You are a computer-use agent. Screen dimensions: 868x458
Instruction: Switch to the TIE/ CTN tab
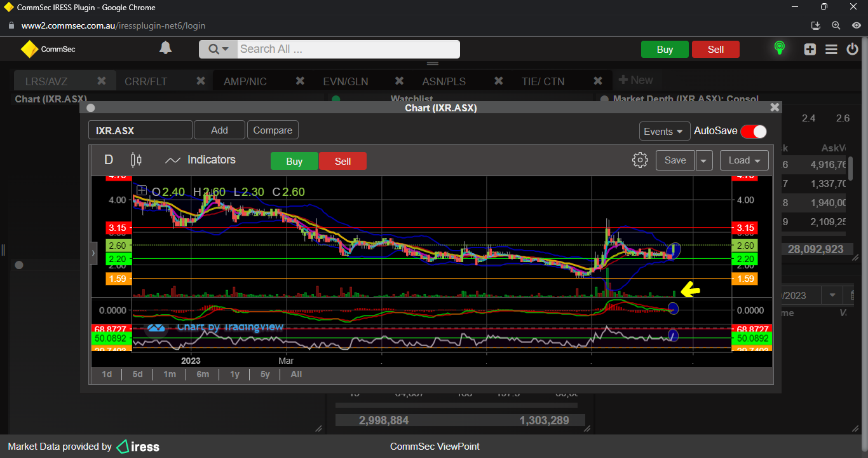[543, 81]
